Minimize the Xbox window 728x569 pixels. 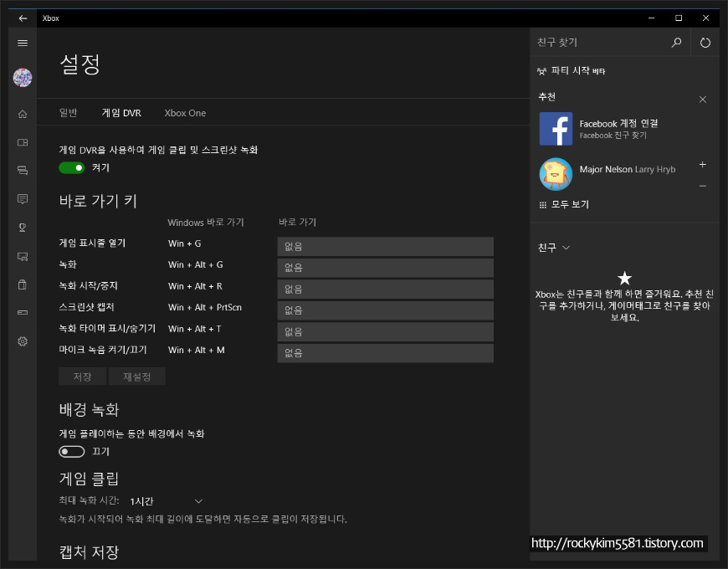[x=651, y=18]
